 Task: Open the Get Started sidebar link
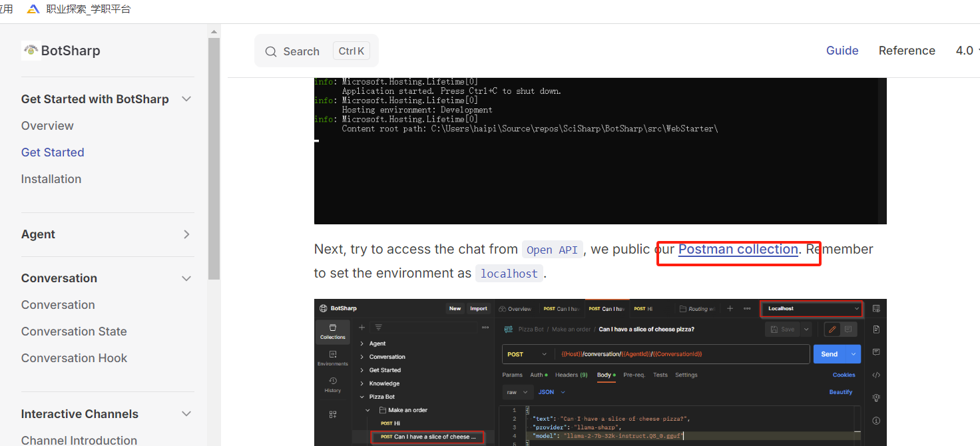click(53, 152)
